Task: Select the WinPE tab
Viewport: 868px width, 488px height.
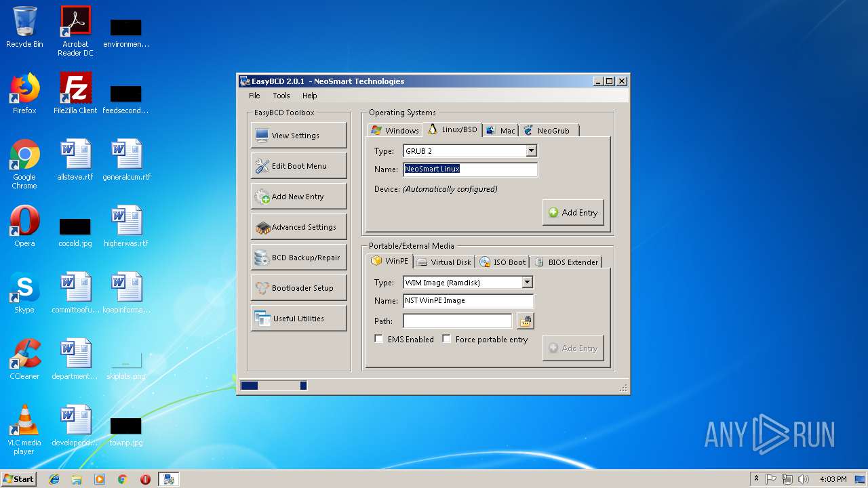Action: click(390, 261)
